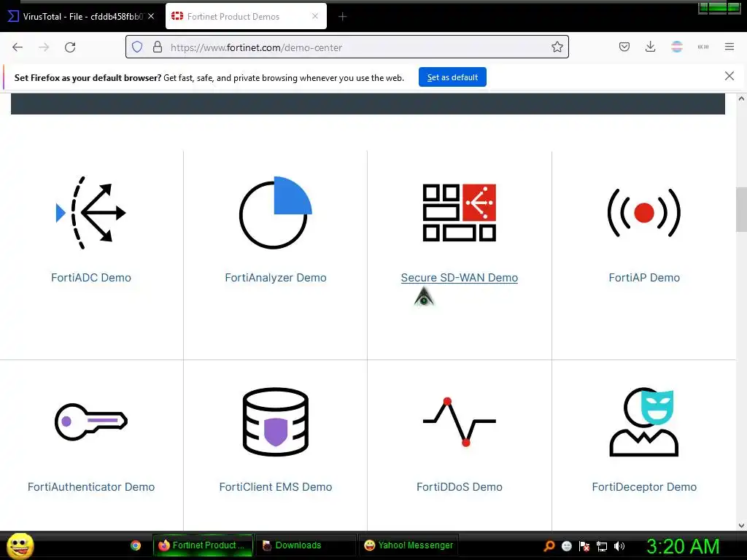Open a new browser tab

click(343, 17)
